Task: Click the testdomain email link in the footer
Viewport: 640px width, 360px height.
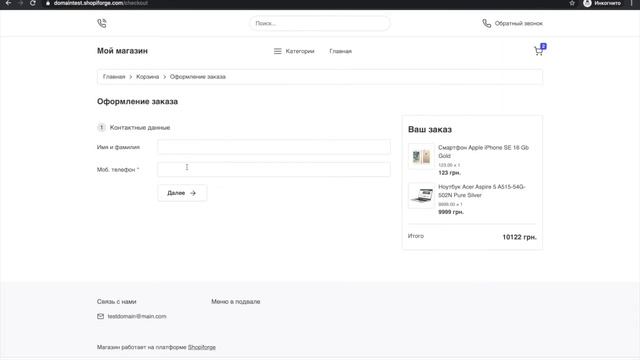Action: coord(137,316)
